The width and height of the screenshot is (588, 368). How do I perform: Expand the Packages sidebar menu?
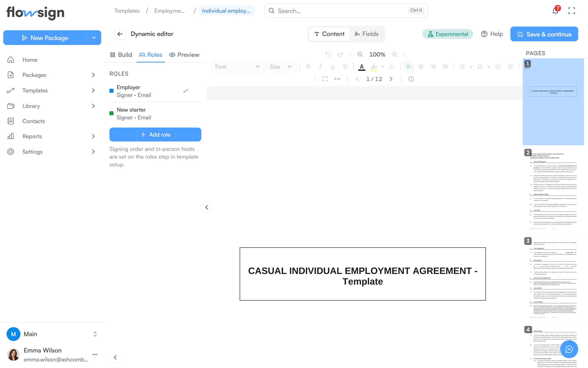click(94, 75)
